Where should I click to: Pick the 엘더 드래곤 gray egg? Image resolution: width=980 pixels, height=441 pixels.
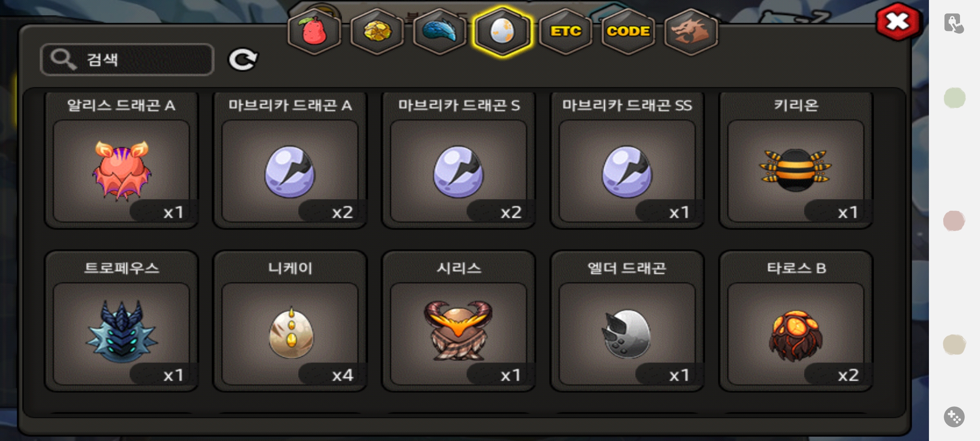click(627, 321)
